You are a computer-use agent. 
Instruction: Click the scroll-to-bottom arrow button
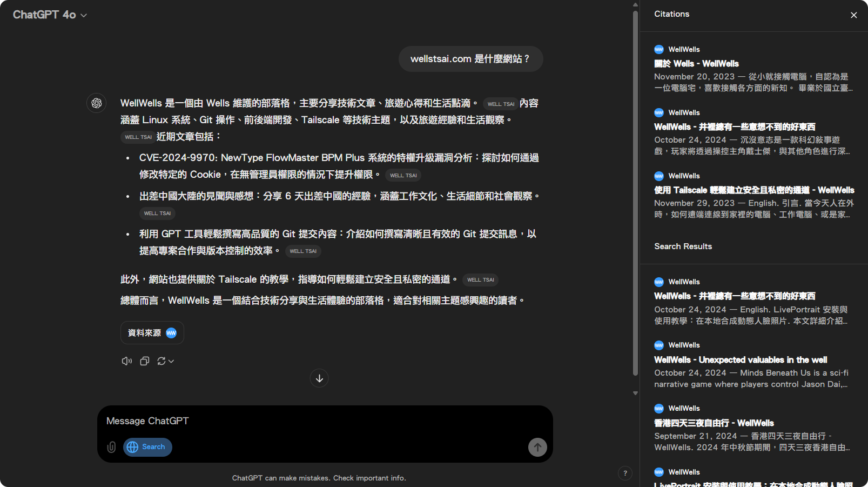319,378
